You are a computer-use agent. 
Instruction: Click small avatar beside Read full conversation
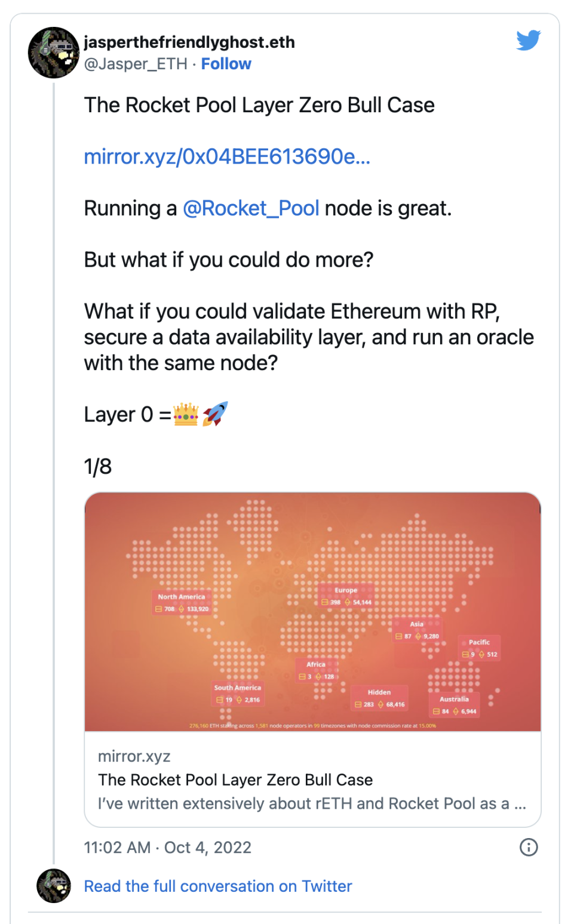click(x=54, y=886)
